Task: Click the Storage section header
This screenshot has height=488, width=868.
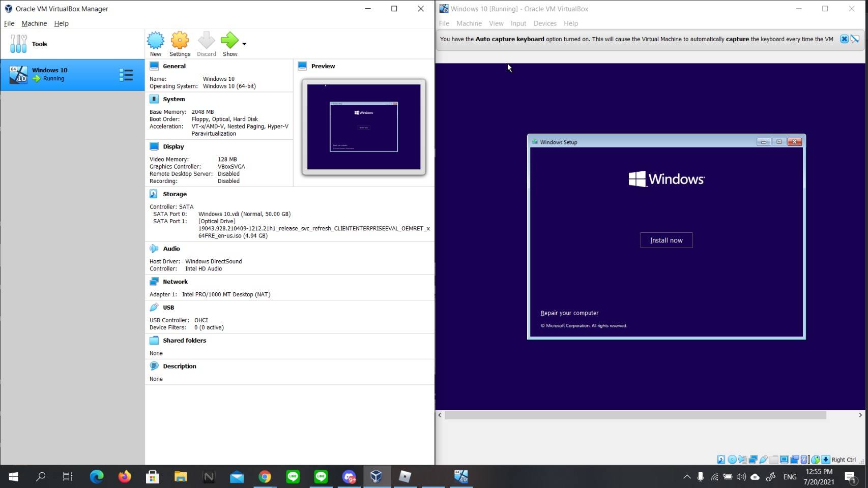Action: pyautogui.click(x=175, y=194)
